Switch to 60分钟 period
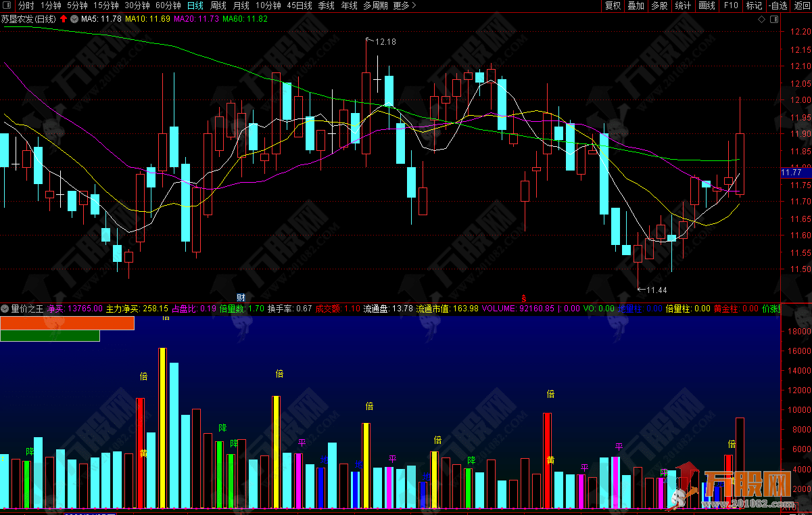Viewport: 812px width, 515px height. (168, 5)
